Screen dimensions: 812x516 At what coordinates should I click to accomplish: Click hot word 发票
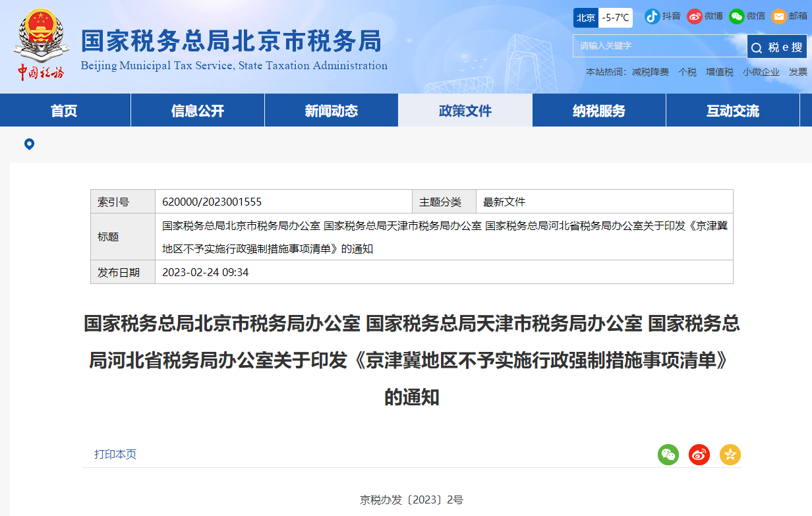click(798, 72)
